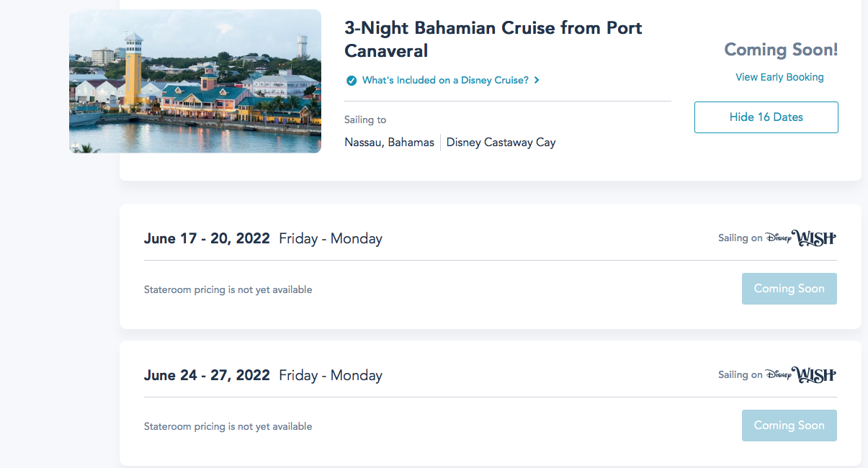Open What's Included on a Disney Cruise link
The width and height of the screenshot is (868, 468).
click(445, 81)
